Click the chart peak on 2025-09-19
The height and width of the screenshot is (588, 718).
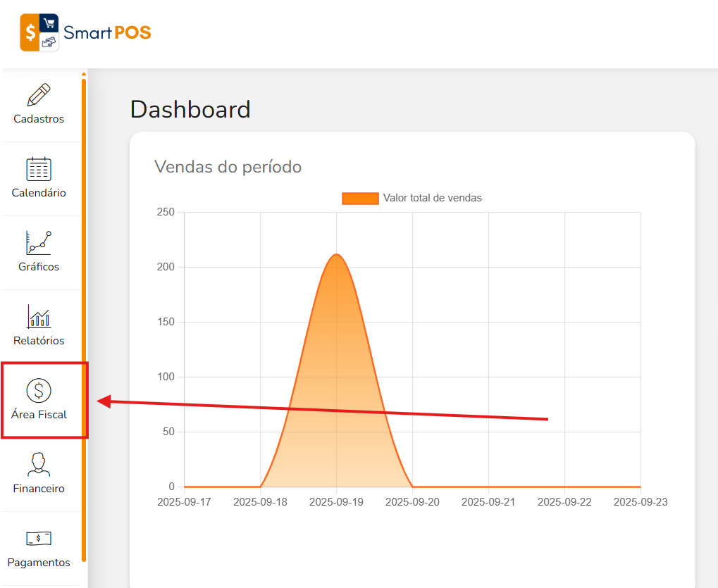click(x=337, y=254)
